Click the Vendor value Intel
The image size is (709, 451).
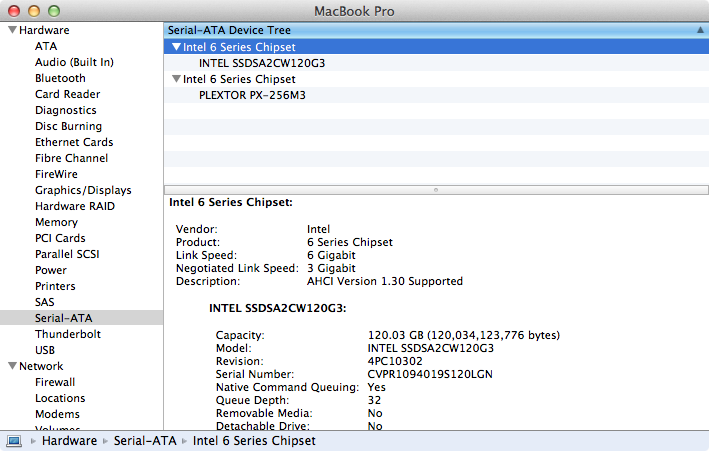pyautogui.click(x=318, y=229)
